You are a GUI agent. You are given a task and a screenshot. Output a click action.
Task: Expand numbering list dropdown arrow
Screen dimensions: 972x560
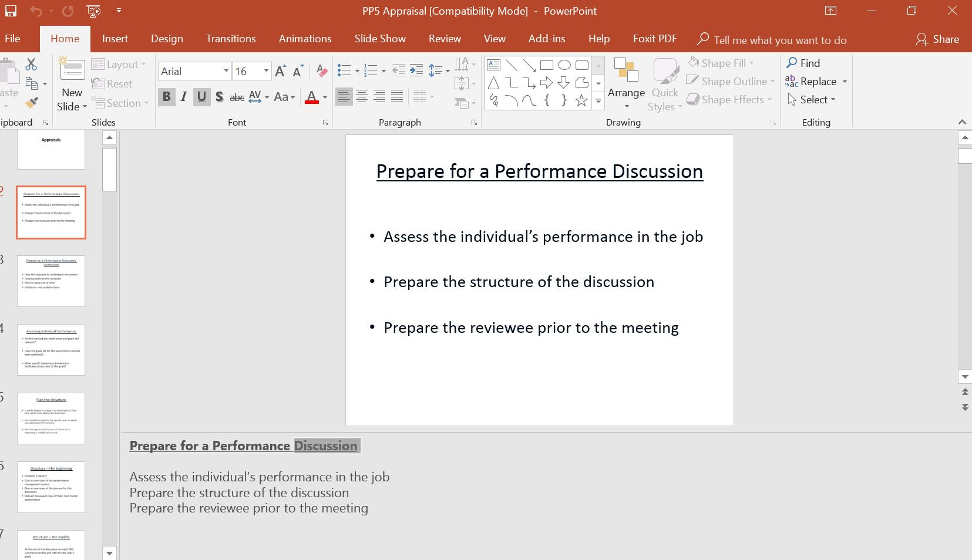[384, 71]
